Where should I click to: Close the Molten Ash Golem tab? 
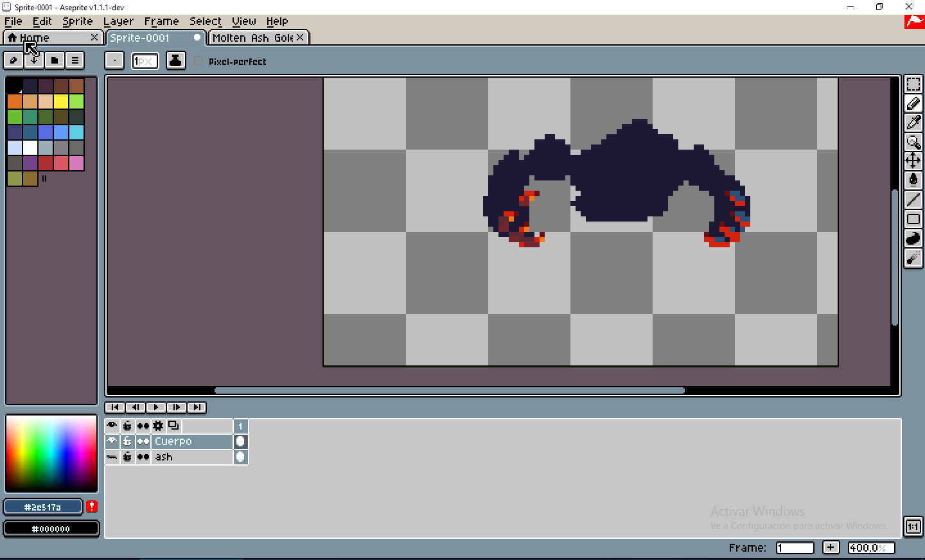click(x=300, y=37)
